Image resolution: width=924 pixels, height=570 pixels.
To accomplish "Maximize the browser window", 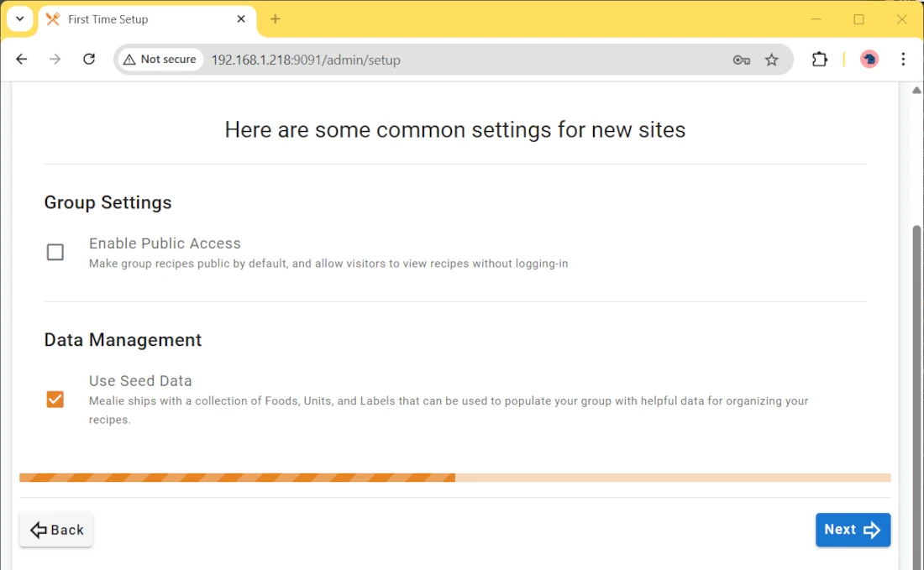I will (858, 18).
